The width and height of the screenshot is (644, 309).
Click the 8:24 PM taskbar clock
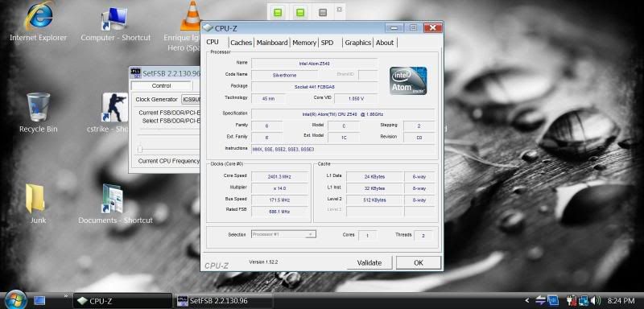[621, 301]
